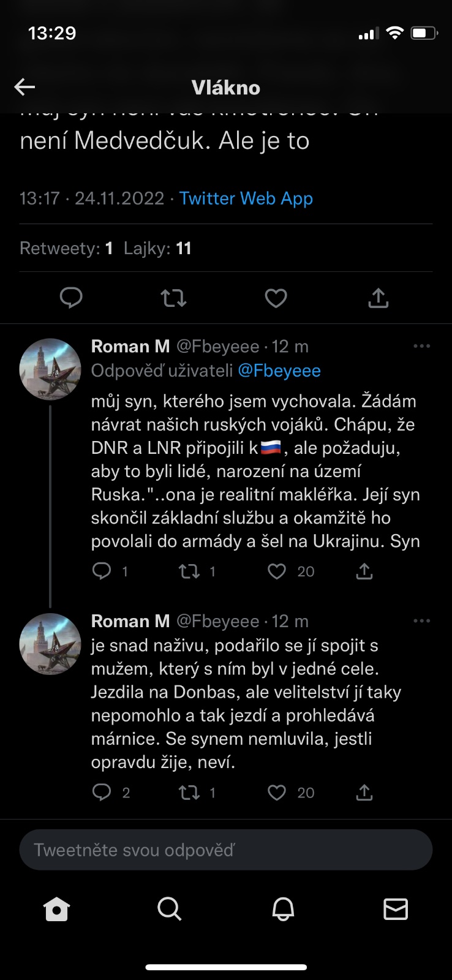Share the main tweet

pos(379,298)
